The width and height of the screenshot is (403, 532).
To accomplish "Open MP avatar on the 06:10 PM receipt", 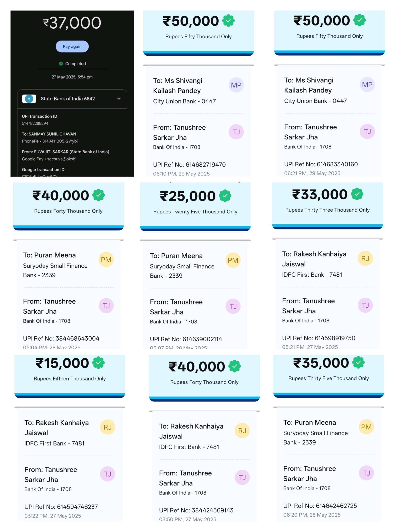I will click(x=236, y=85).
